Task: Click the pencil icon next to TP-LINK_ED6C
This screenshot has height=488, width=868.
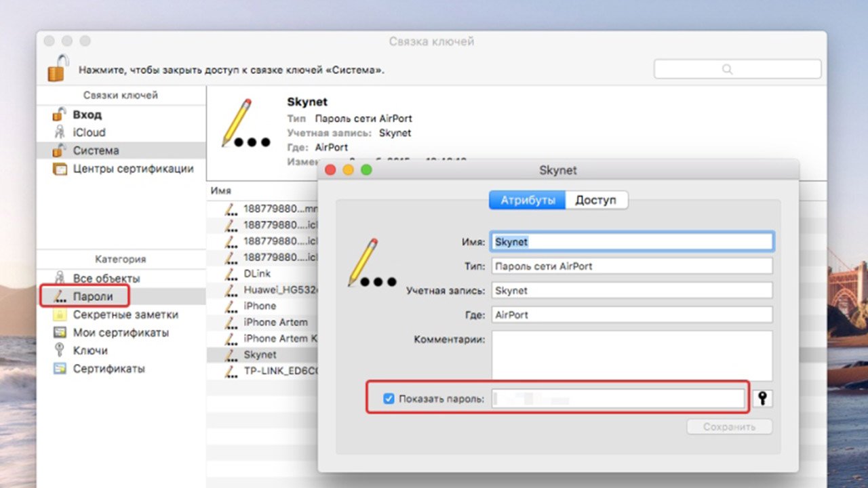Action: click(231, 371)
